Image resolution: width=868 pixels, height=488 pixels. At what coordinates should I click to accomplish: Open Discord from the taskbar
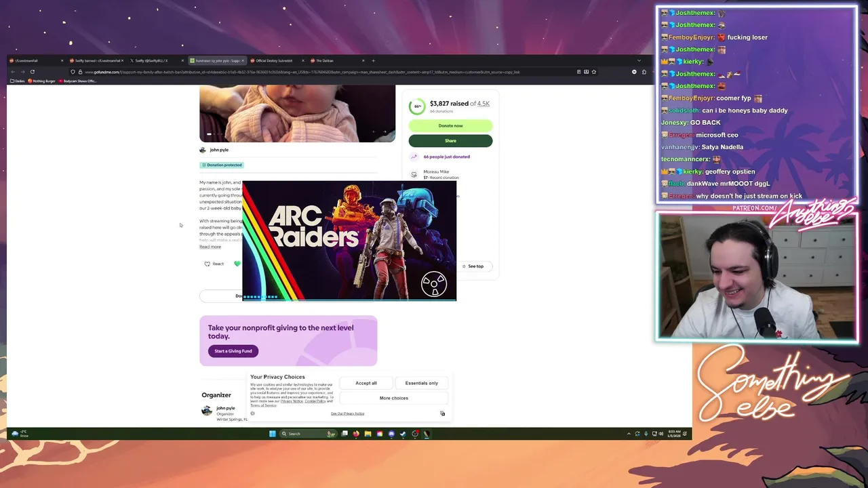391,434
